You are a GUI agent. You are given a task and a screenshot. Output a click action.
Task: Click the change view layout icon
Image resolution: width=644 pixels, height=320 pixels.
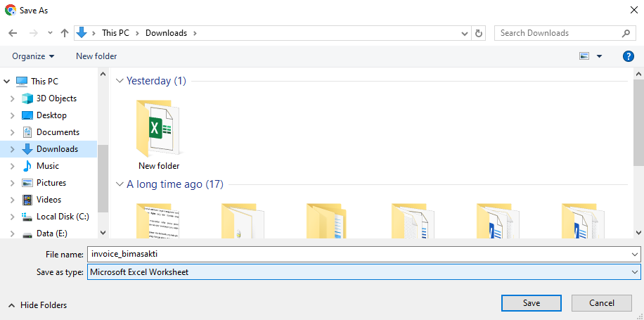(584, 56)
